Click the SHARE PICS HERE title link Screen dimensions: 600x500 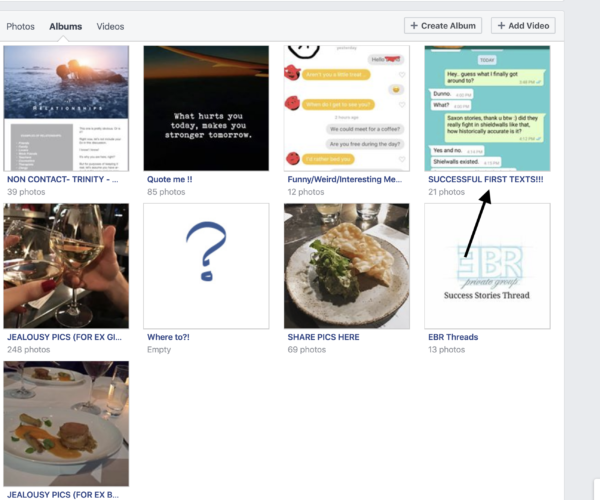pos(323,337)
